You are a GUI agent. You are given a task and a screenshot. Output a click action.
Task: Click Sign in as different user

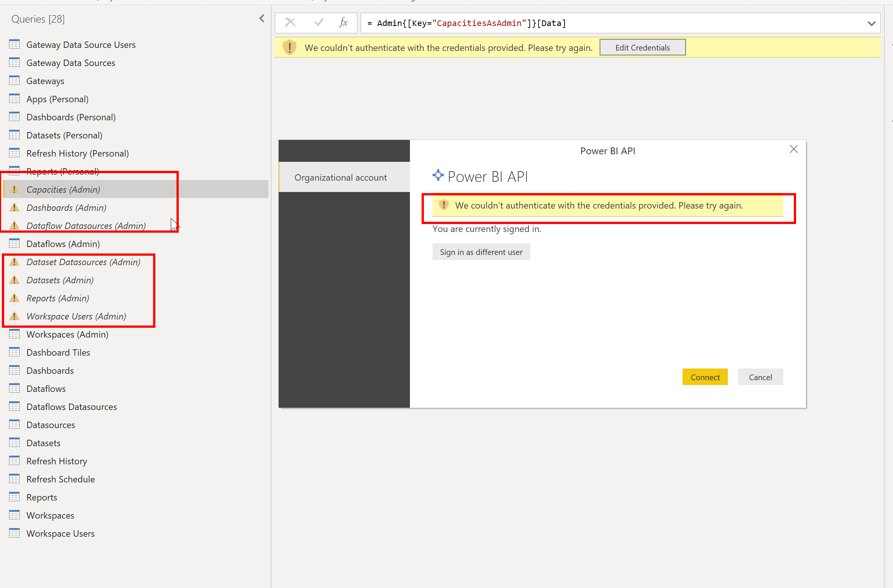point(481,252)
